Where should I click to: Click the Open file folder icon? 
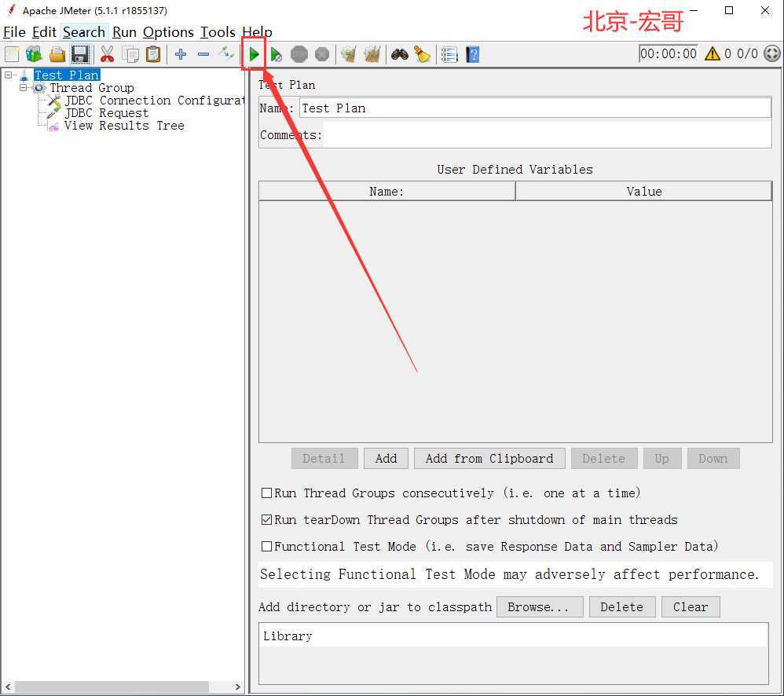57,54
